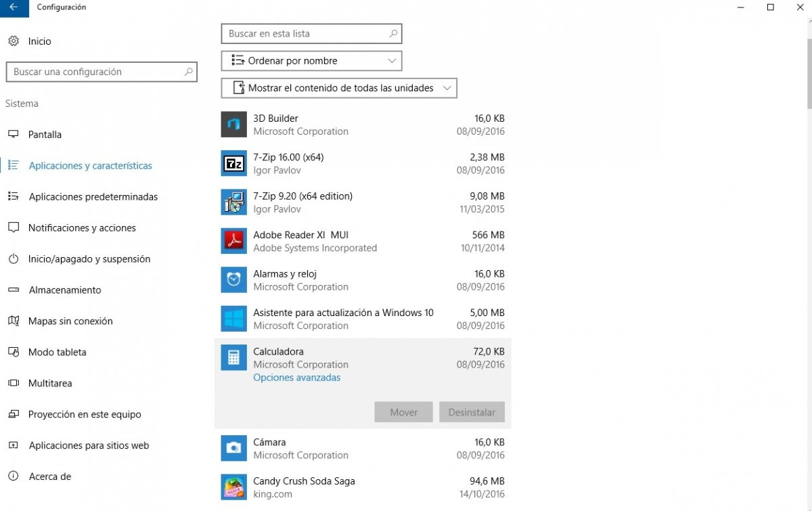Image resolution: width=812 pixels, height=511 pixels.
Task: Open Acerca de section
Action: pos(49,476)
